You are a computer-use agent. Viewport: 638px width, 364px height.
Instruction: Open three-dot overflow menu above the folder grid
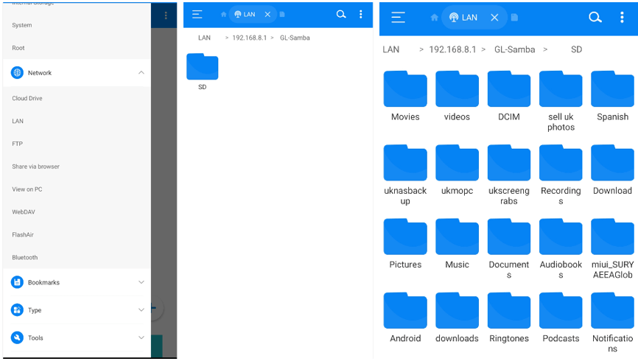(623, 18)
